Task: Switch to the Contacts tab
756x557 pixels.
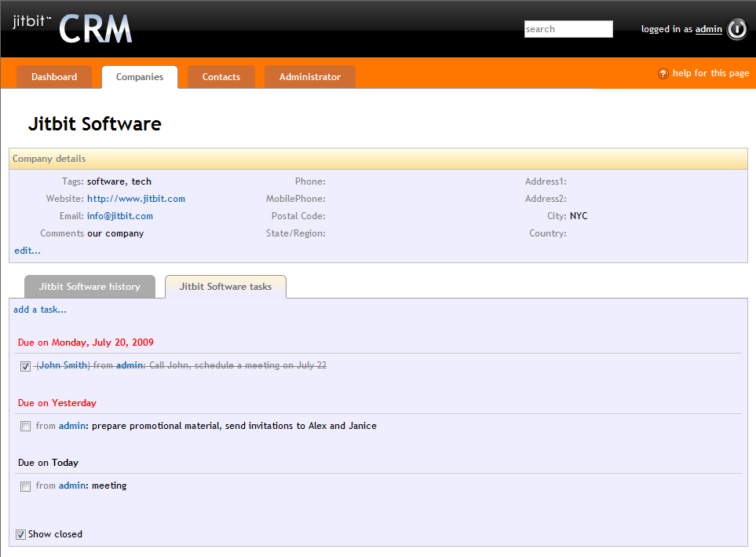Action: pos(221,77)
